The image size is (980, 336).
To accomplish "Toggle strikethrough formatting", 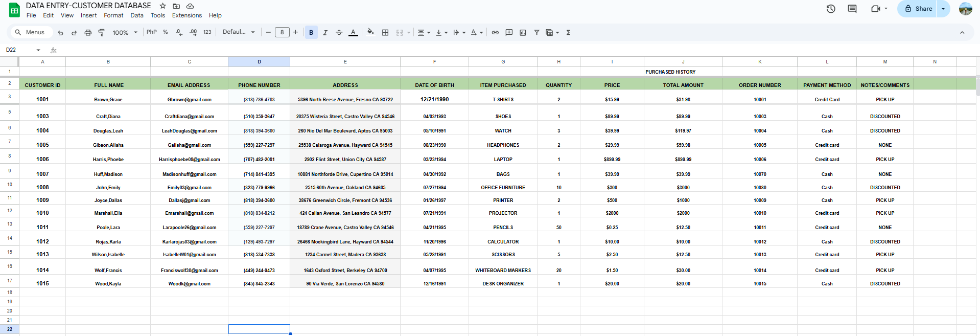I will coord(339,32).
